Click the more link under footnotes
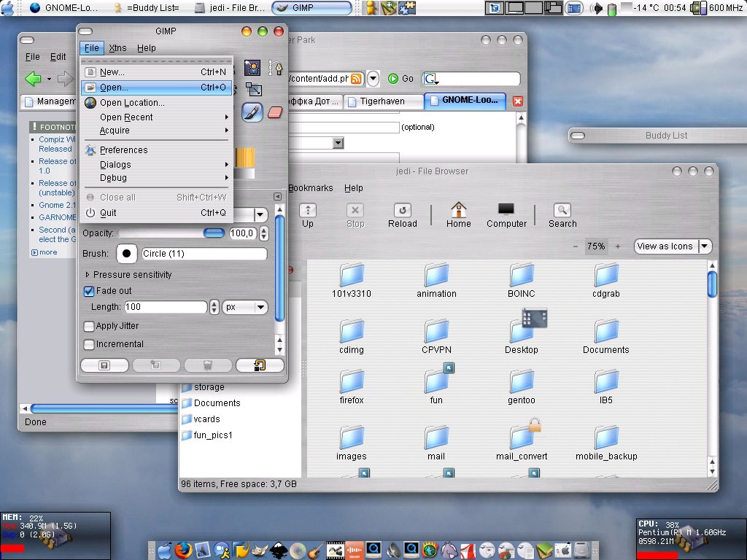Screen dimensions: 747x560 click(x=44, y=252)
